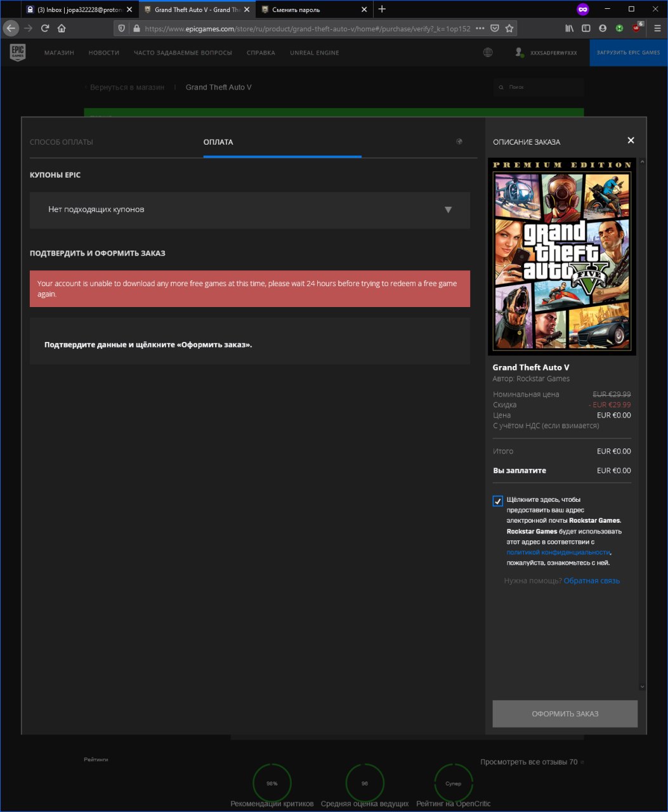668x812 pixels.
Task: Open the browser home page
Action: tap(62, 28)
